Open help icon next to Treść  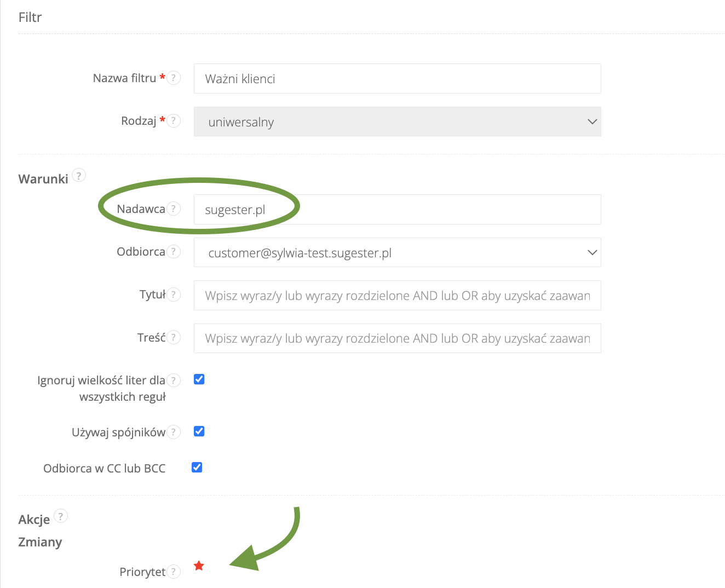[x=174, y=337]
